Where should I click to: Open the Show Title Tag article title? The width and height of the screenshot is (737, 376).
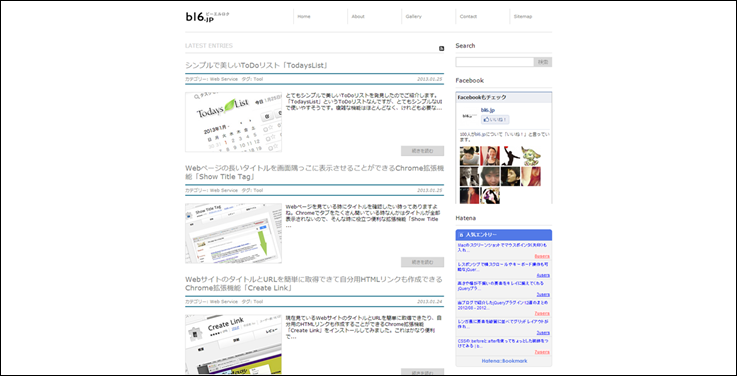pyautogui.click(x=314, y=172)
